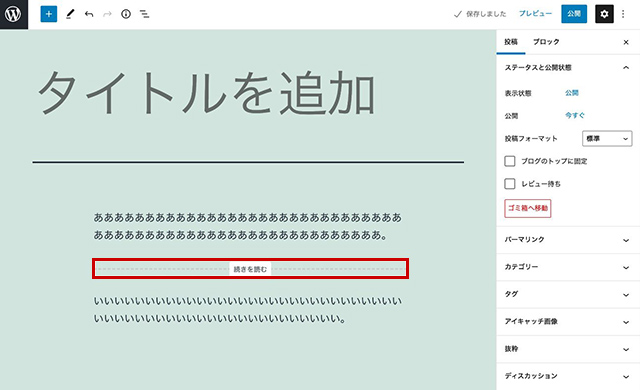
Task: Undo the last change
Action: pyautogui.click(x=89, y=14)
